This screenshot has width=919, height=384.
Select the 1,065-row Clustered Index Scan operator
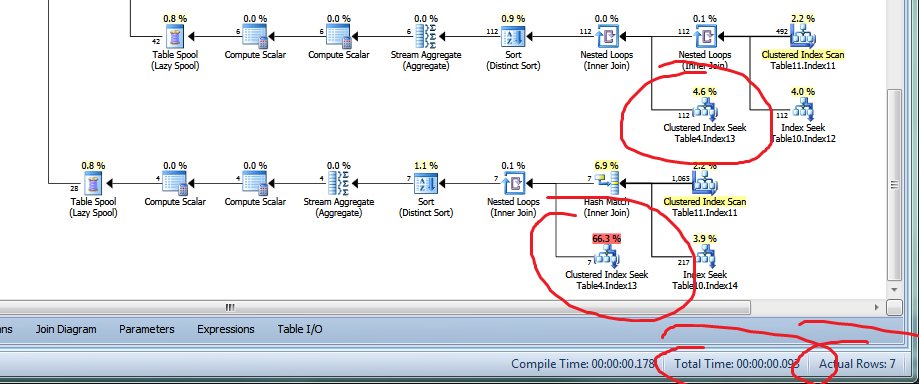click(704, 183)
